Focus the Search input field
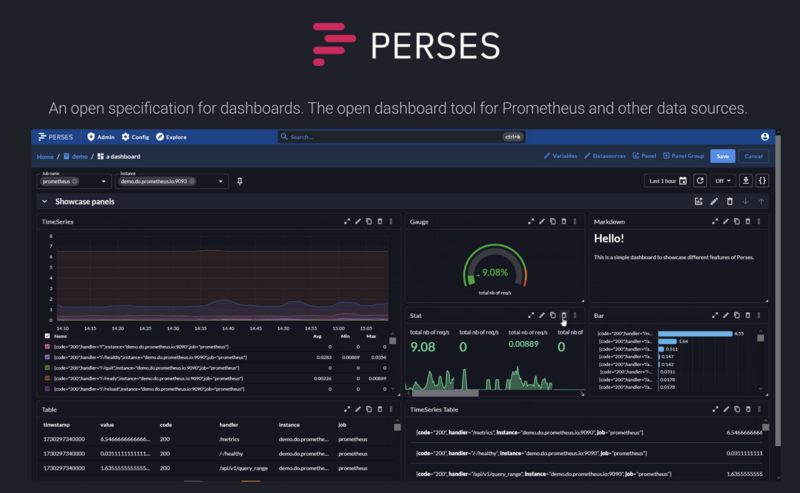This screenshot has height=493, width=800. [401, 137]
